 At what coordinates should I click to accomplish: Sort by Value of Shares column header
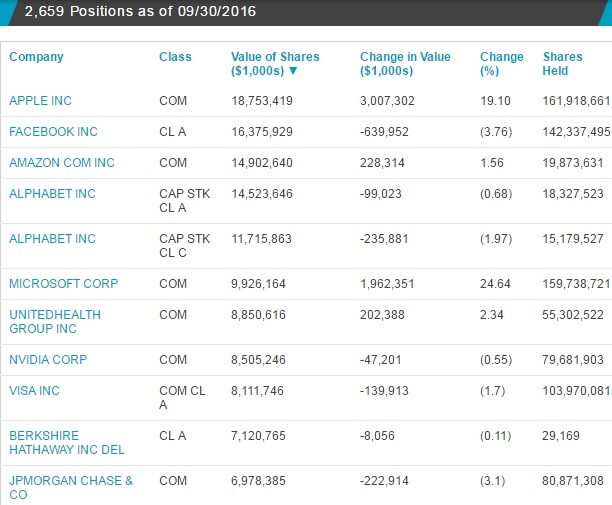click(275, 64)
